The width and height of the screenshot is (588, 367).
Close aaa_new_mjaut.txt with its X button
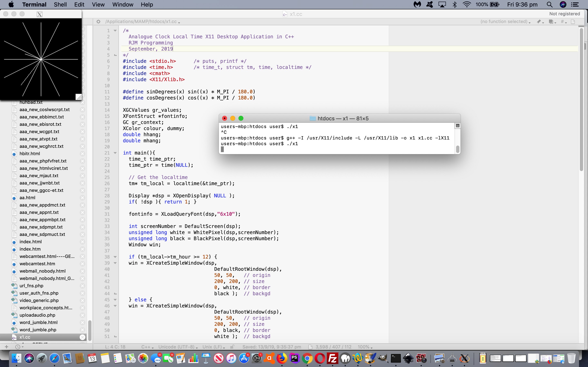click(83, 176)
